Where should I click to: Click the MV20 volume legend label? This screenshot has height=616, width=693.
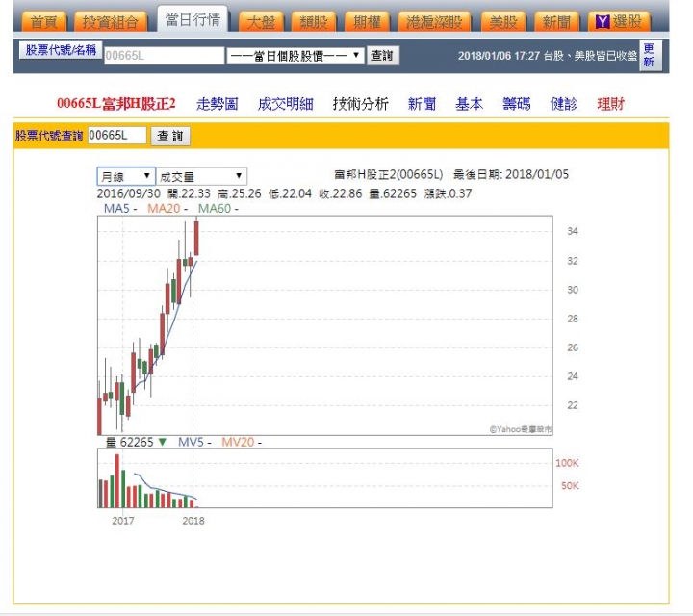point(238,442)
